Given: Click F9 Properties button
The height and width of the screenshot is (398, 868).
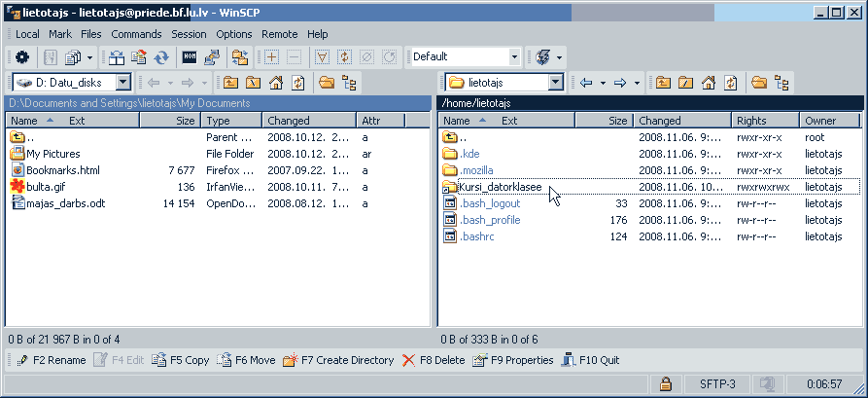Looking at the screenshot, I should coord(513,360).
